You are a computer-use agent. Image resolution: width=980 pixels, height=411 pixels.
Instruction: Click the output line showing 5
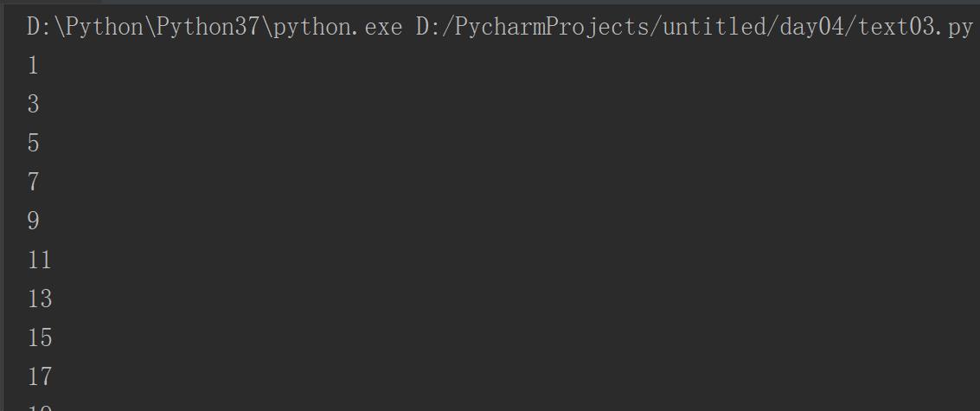pos(34,144)
